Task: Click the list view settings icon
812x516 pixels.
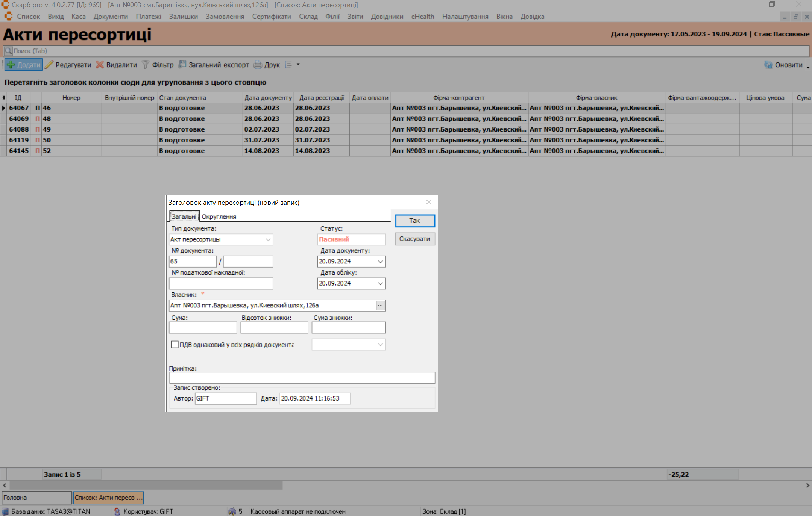Action: 288,65
